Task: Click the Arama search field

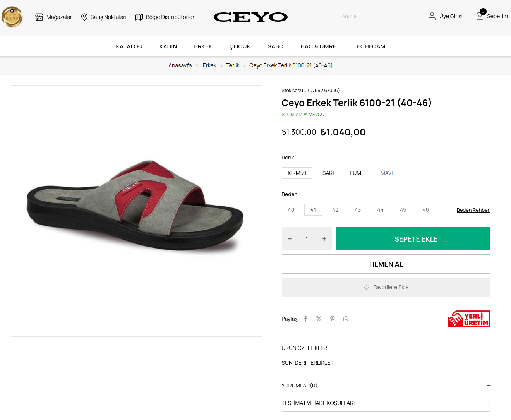Action: [371, 16]
